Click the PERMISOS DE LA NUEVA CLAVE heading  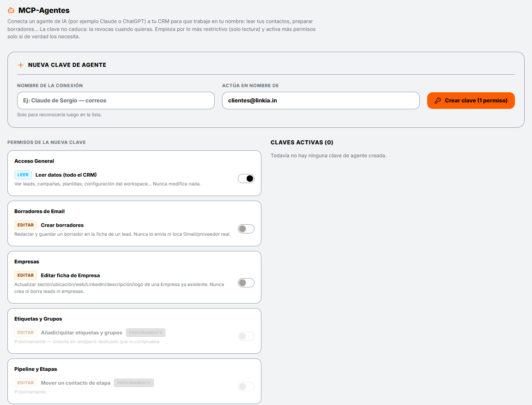click(47, 143)
